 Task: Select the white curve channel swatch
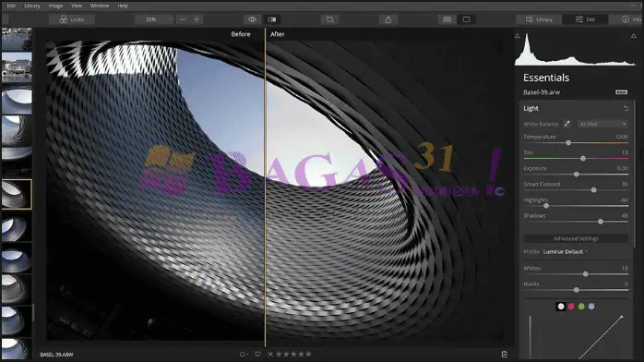point(561,306)
